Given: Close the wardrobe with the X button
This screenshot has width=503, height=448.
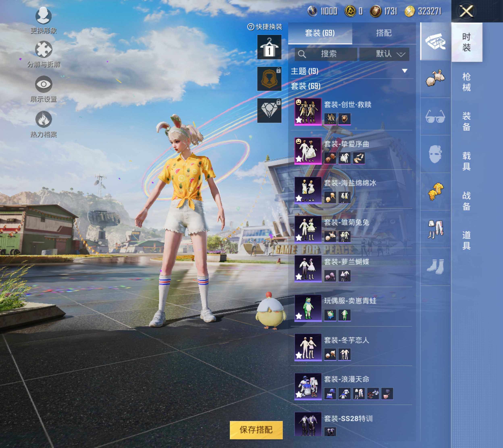Looking at the screenshot, I should point(466,11).
